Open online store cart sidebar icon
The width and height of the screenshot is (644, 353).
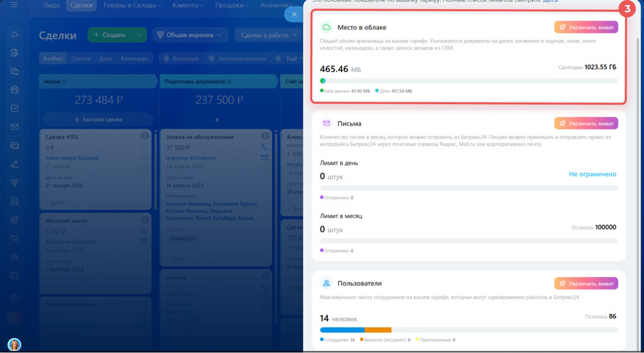(15, 238)
